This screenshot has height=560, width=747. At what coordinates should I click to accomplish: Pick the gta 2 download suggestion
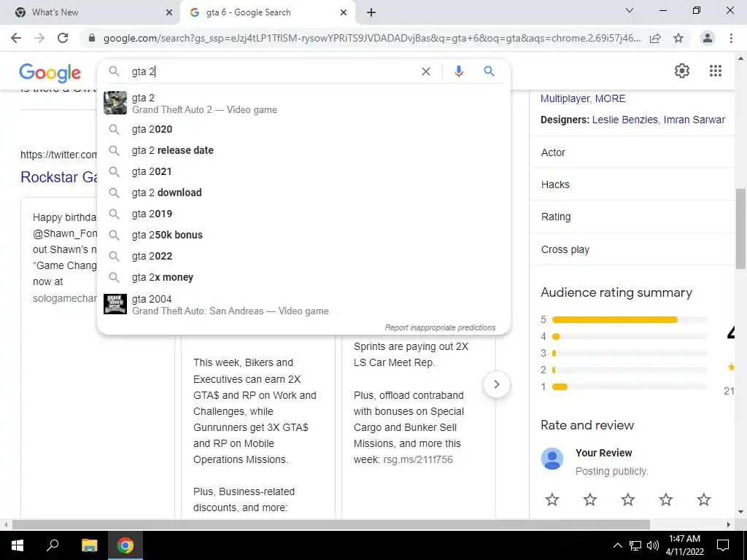(304, 192)
